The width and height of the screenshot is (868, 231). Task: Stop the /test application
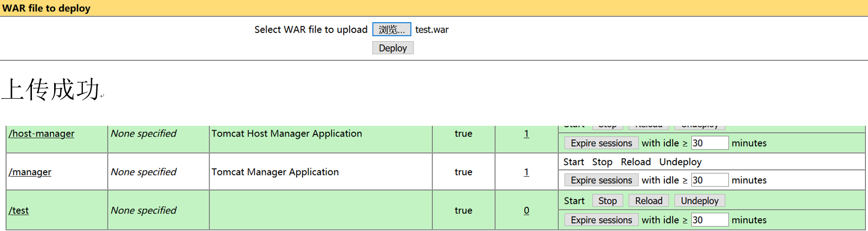click(x=608, y=201)
